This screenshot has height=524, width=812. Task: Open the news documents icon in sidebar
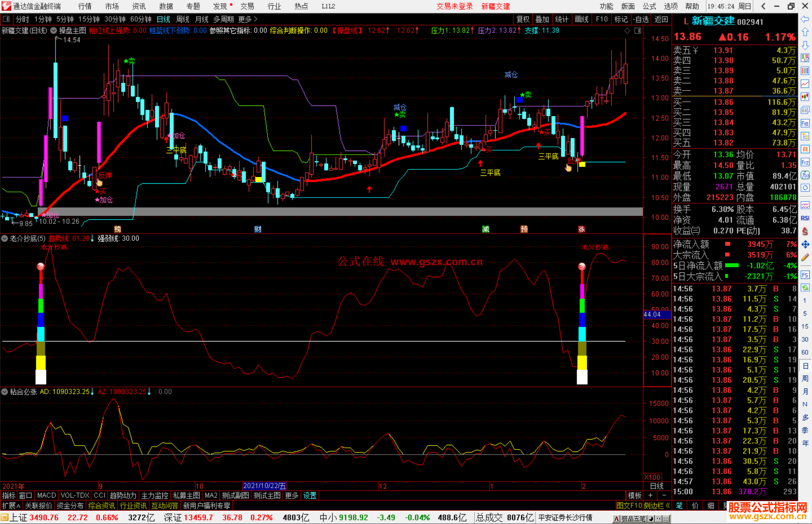click(x=805, y=110)
